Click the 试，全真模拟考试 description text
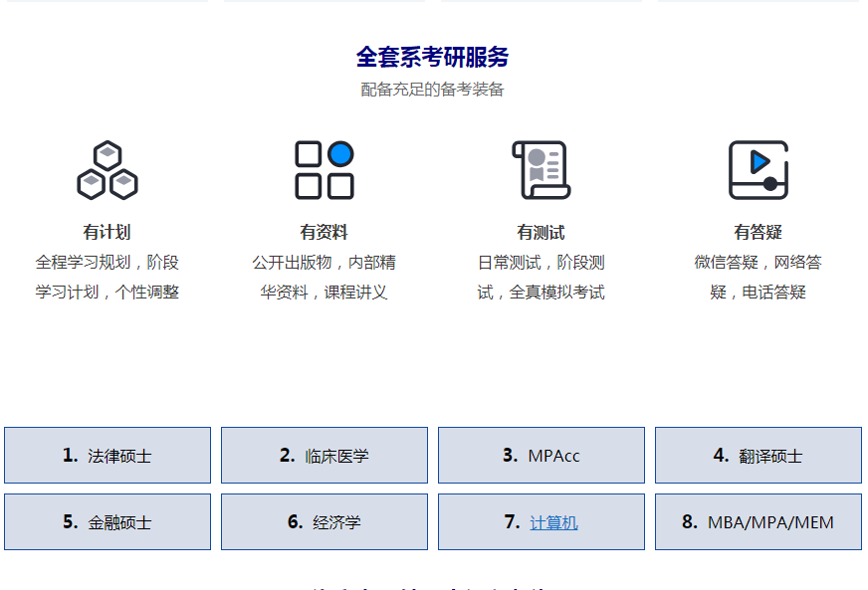Screen dimensions: 868x590 541,292
